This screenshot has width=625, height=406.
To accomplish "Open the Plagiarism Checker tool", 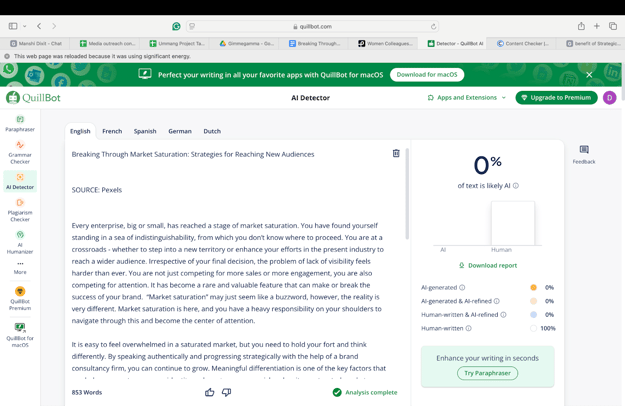I will pos(20,210).
